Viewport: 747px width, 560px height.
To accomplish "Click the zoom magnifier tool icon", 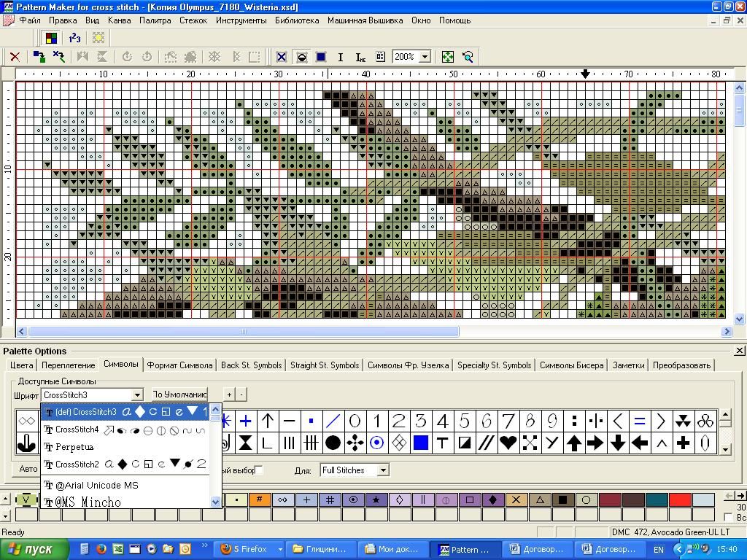I will [468, 57].
